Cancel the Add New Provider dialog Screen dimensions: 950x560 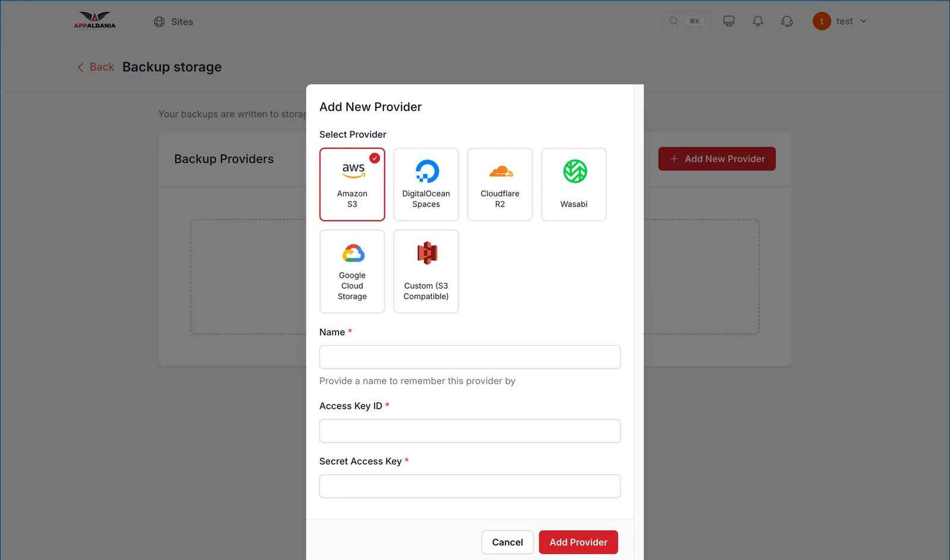pos(507,542)
